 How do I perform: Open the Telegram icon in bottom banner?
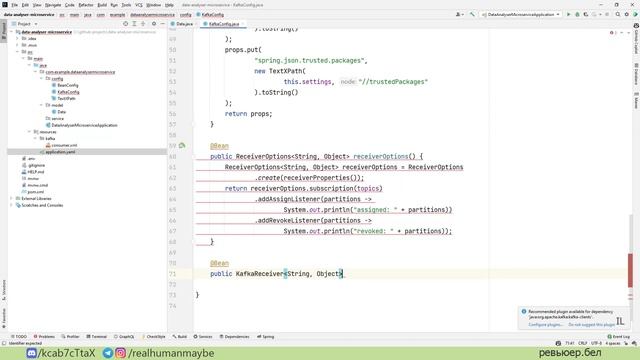pyautogui.click(x=108, y=353)
